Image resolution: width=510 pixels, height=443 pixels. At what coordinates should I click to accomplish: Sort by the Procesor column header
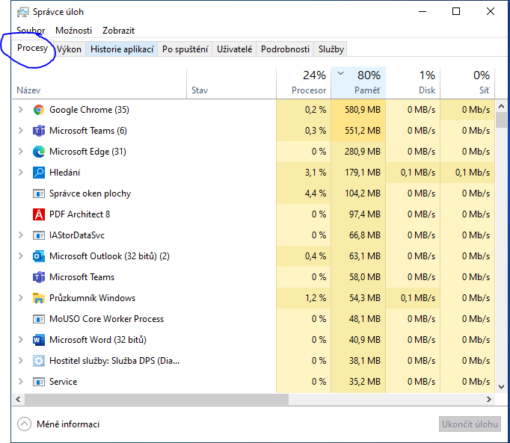303,83
